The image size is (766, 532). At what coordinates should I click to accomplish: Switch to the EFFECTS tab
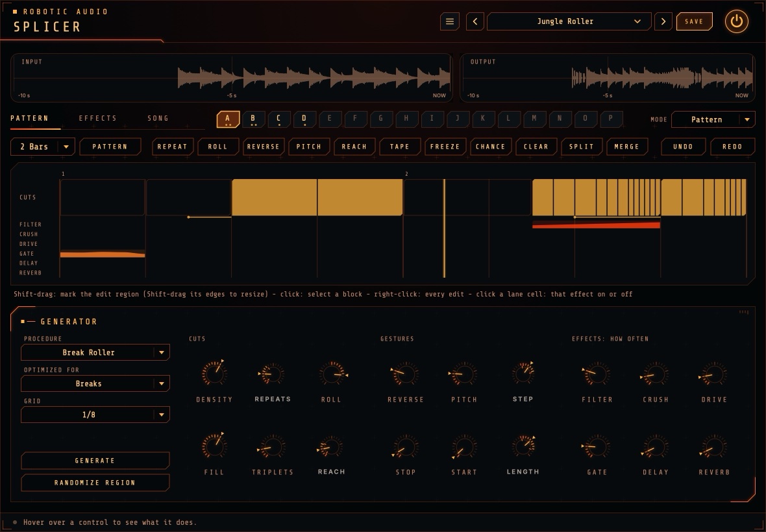click(x=98, y=118)
